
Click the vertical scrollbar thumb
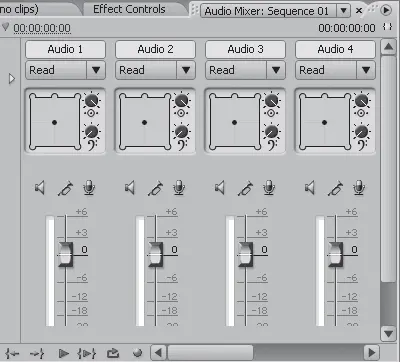pos(388,168)
